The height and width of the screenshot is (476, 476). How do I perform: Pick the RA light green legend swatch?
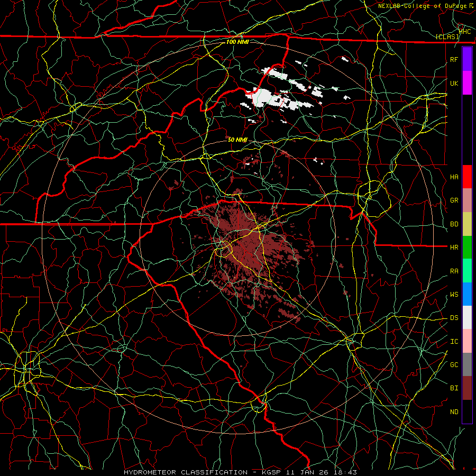coord(467,271)
